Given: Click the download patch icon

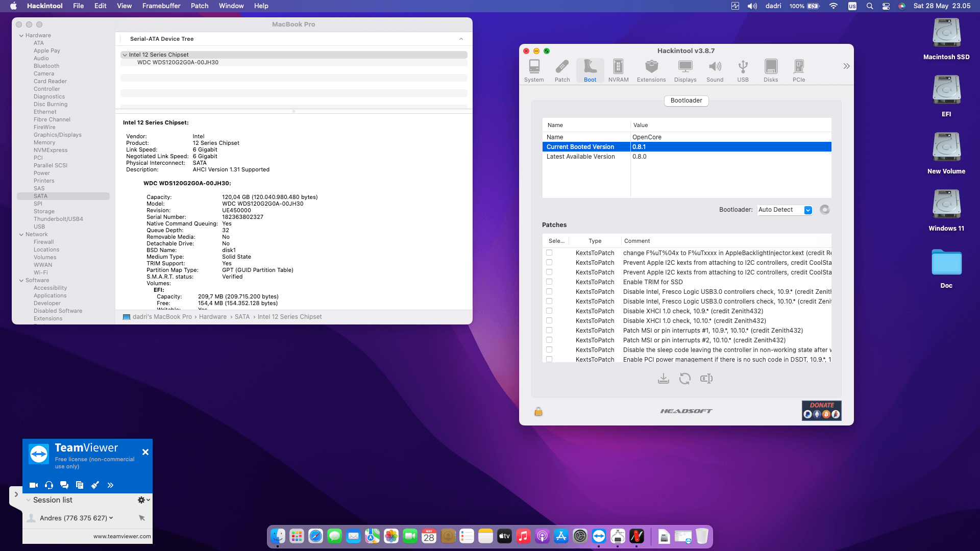Looking at the screenshot, I should [663, 379].
